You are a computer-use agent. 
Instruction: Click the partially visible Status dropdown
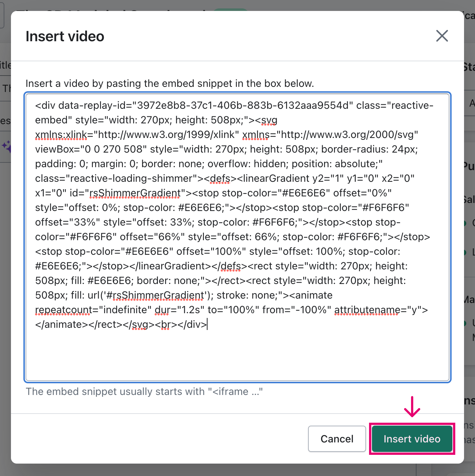470,103
